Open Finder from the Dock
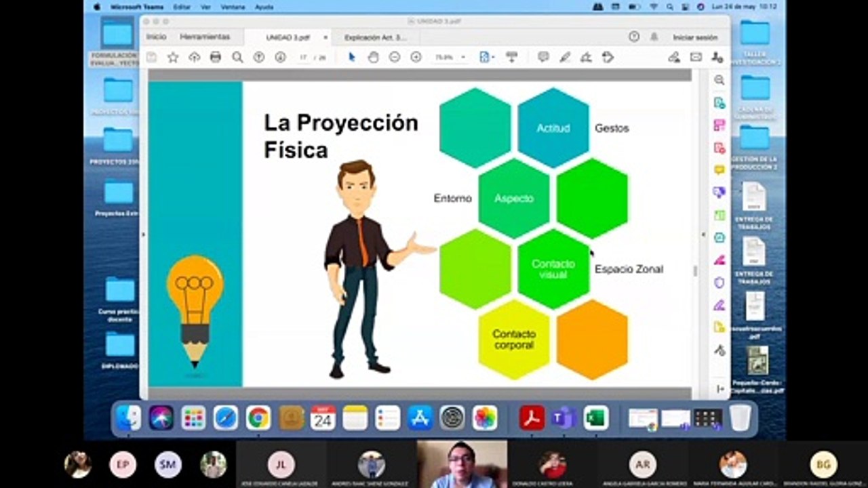 pyautogui.click(x=128, y=418)
